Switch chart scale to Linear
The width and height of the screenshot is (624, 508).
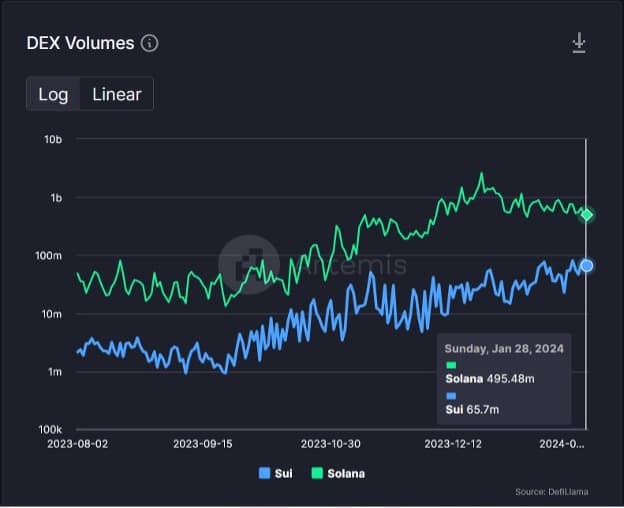[x=117, y=94]
